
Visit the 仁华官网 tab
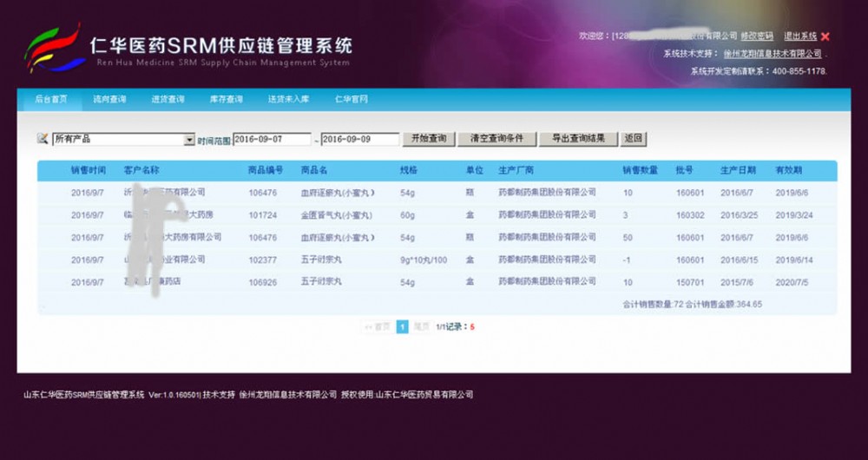(352, 100)
